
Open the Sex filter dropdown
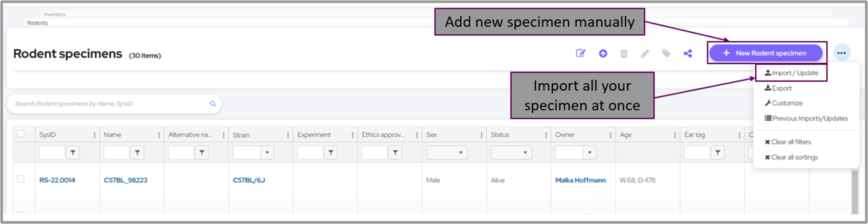tap(447, 153)
